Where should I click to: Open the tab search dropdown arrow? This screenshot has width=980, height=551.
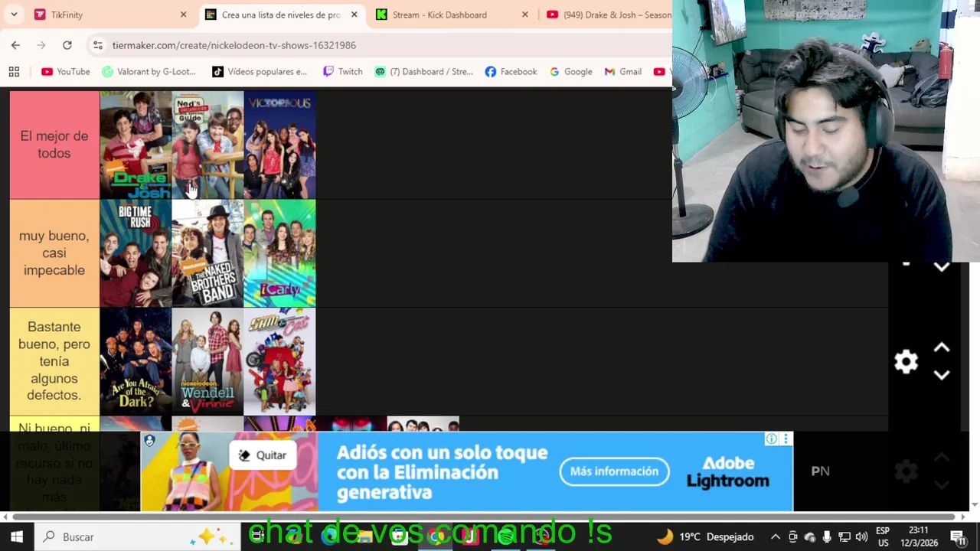click(x=14, y=15)
